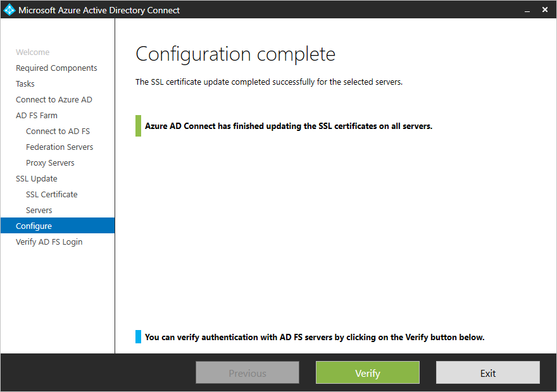Open the Proxy Servers step
The width and height of the screenshot is (557, 392).
point(50,163)
